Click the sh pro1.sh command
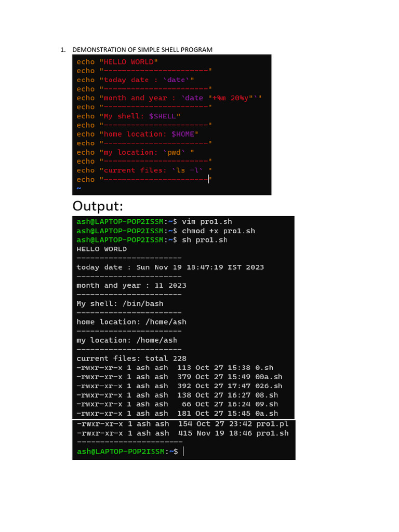399x532 pixels. click(x=205, y=240)
